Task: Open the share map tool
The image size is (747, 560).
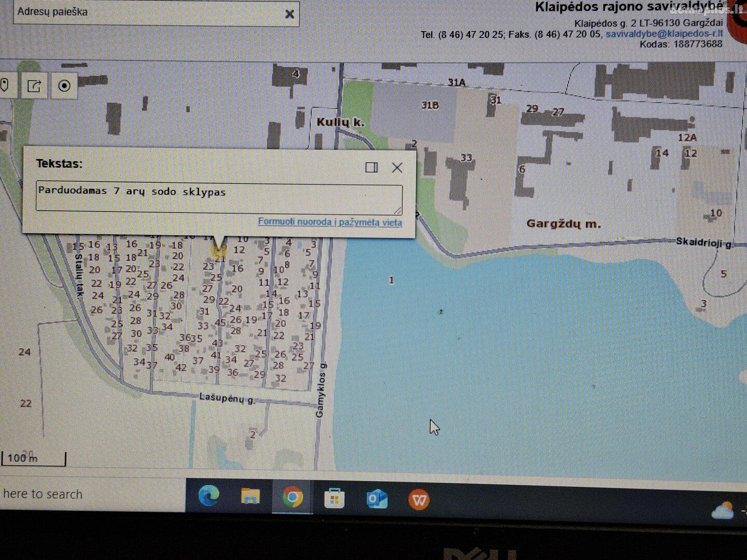Action: [34, 86]
